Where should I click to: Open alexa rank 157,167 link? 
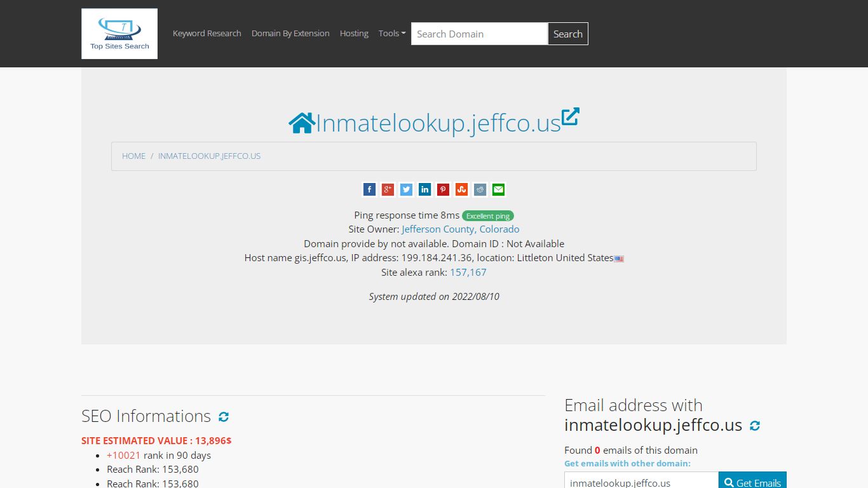pos(468,273)
